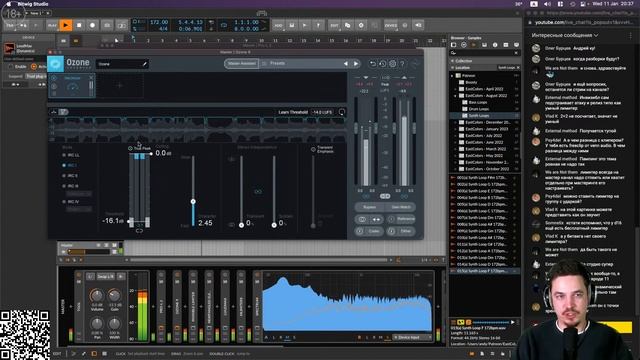Click the Play button in Bitwig transport

(65, 25)
